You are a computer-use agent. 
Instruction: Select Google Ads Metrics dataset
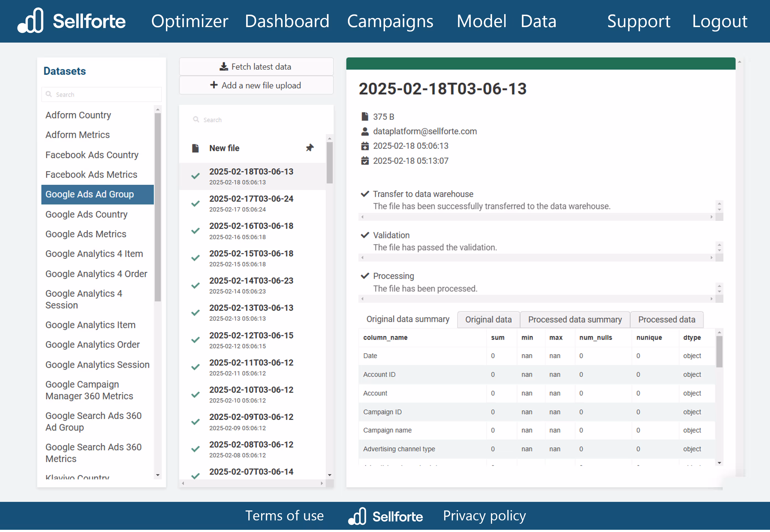pyautogui.click(x=97, y=234)
